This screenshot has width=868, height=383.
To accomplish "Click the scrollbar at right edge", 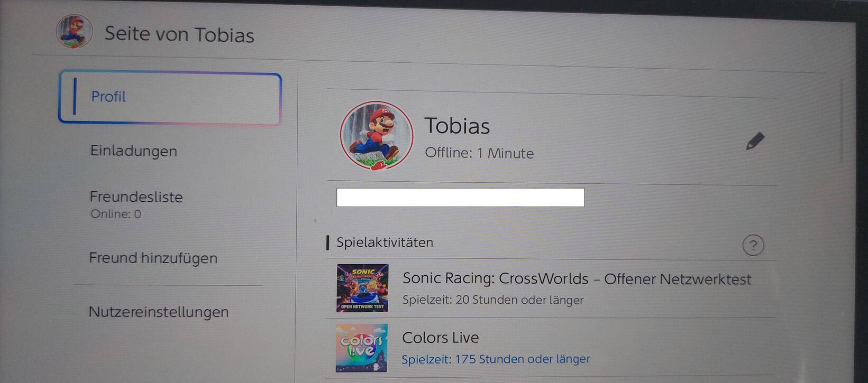I will [840, 120].
